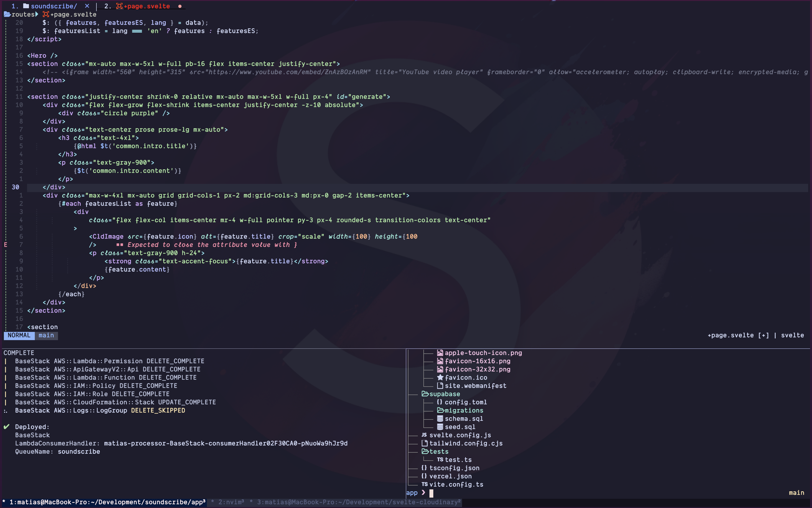Click the file icon beside tailwind.config.cjs

424,443
